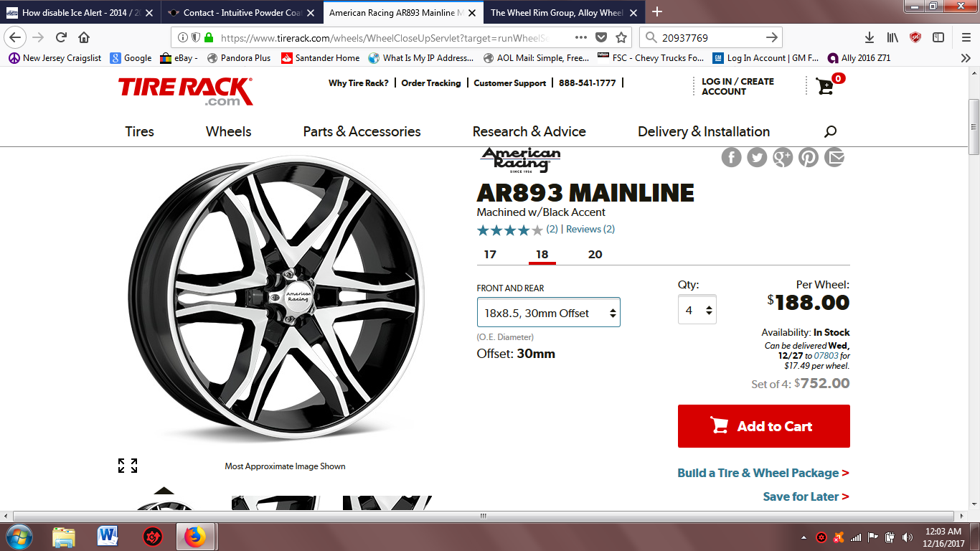Open the Santander Home bookmark
Image resolution: width=980 pixels, height=551 pixels.
[320, 58]
